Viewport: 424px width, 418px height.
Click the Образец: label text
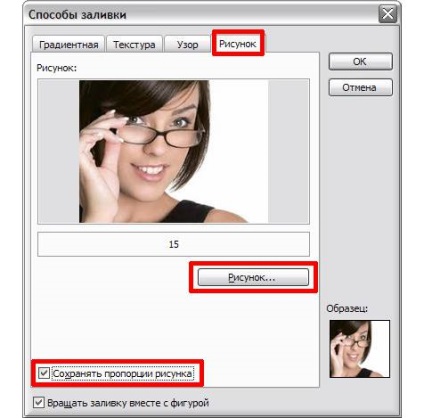point(347,309)
